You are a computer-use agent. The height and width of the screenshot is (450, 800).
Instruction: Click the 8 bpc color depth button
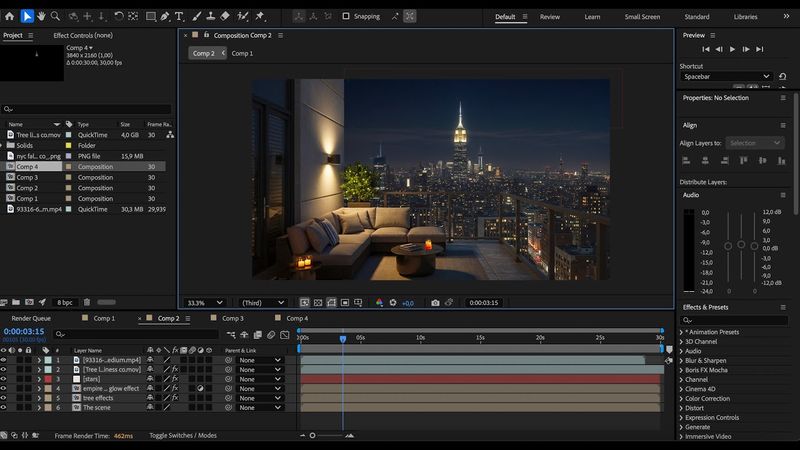(x=65, y=303)
